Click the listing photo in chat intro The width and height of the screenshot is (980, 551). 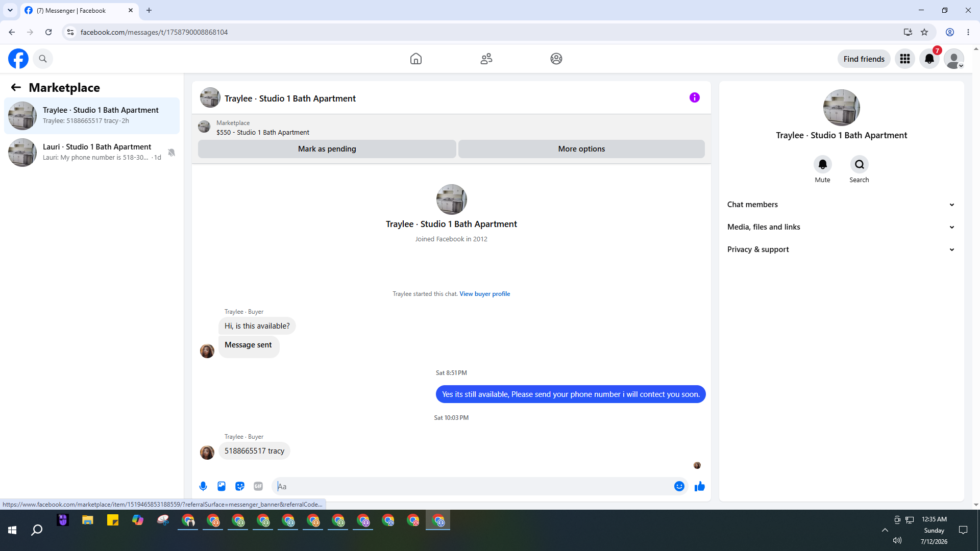(x=451, y=199)
